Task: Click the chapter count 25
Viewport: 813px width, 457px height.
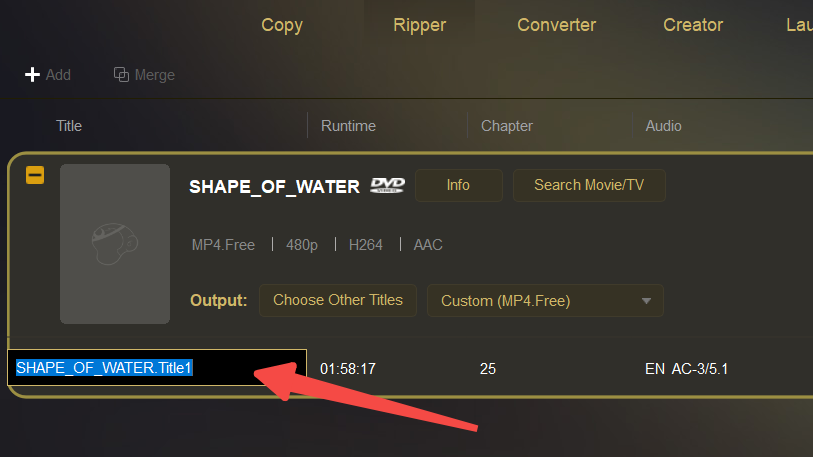Action: [488, 369]
